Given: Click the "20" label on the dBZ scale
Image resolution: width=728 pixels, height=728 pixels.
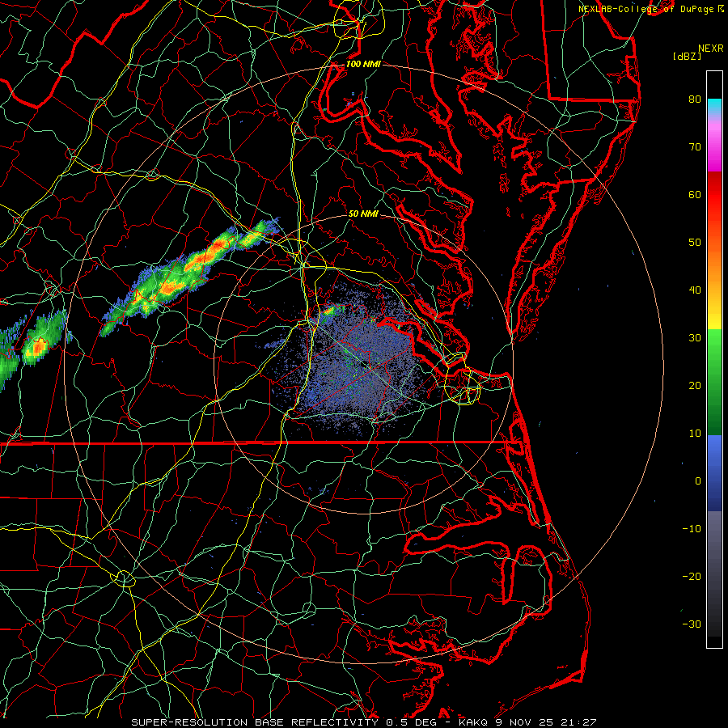Looking at the screenshot, I should 695,385.
